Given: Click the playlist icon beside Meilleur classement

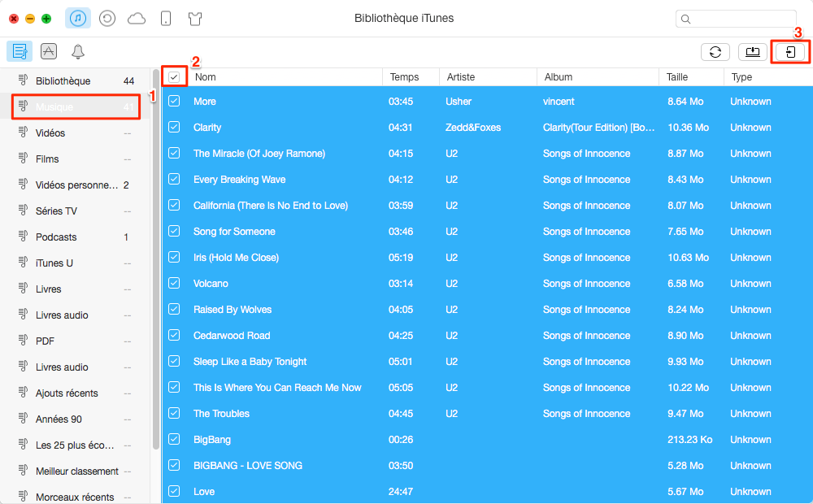Looking at the screenshot, I should pos(23,470).
